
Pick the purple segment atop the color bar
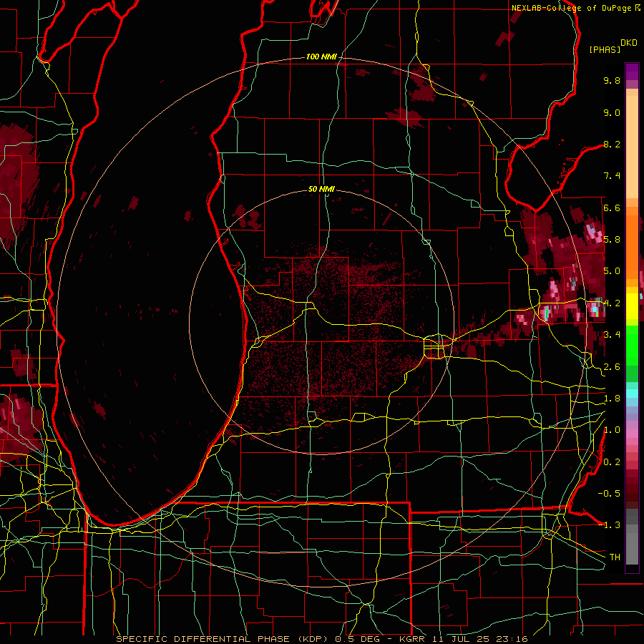point(632,72)
